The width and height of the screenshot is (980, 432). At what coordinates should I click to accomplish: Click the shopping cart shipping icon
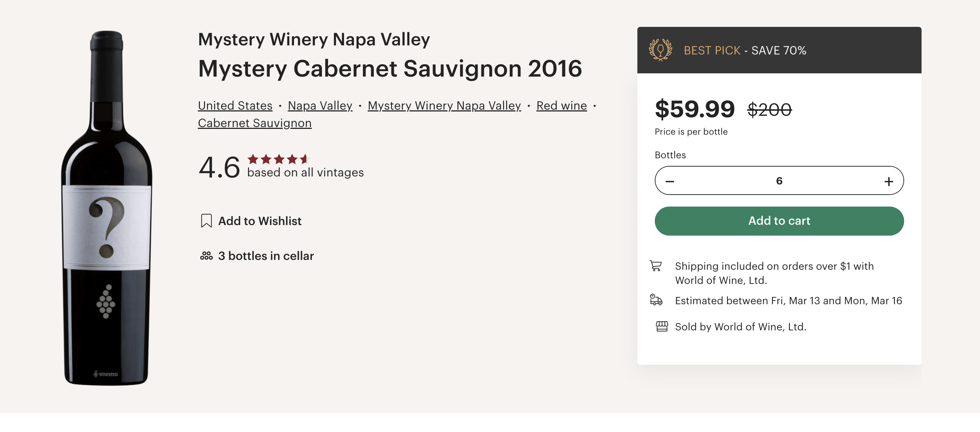[656, 266]
